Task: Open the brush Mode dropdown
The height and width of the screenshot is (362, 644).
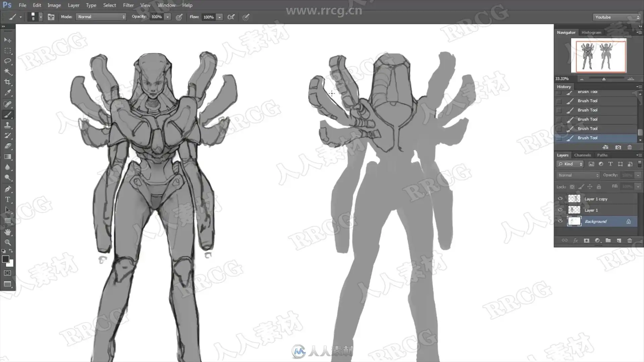Action: [101, 17]
